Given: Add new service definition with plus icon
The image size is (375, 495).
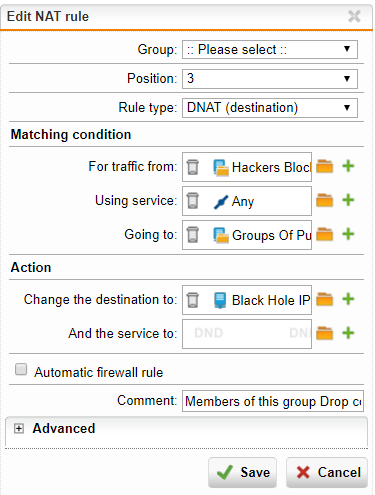Looking at the screenshot, I should point(348,200).
